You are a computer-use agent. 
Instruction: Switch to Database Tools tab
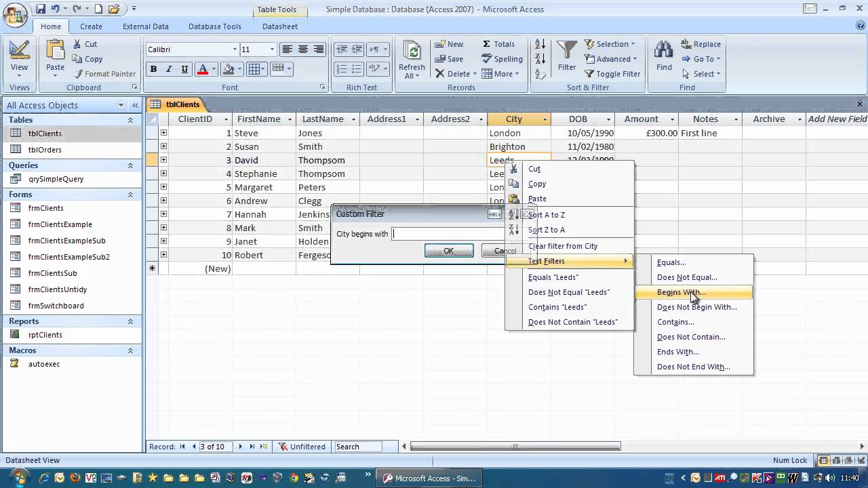pyautogui.click(x=214, y=26)
